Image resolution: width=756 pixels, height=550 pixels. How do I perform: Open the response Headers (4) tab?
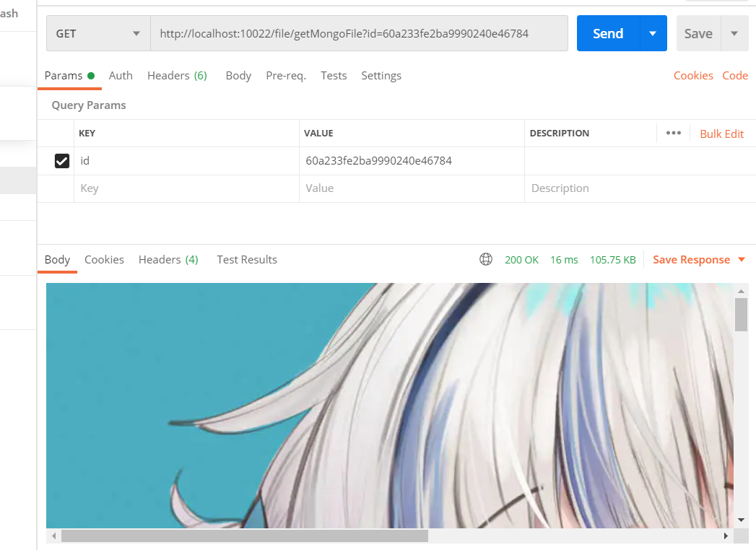pos(168,260)
